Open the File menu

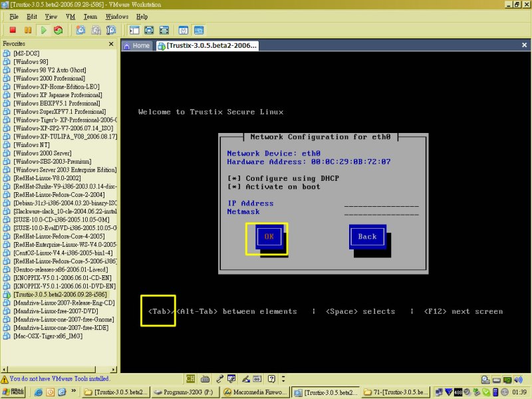[14, 17]
